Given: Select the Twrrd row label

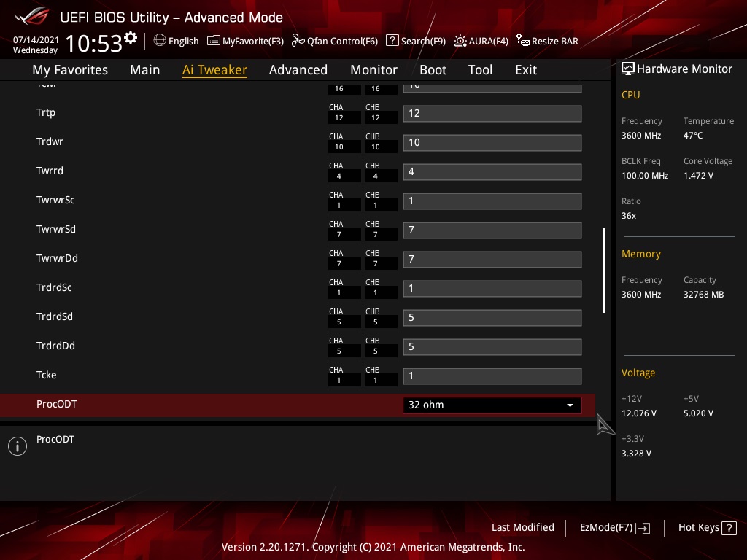Looking at the screenshot, I should pos(50,171).
